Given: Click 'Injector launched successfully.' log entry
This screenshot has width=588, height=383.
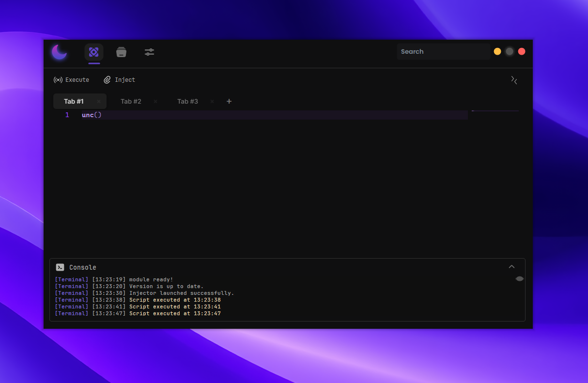Looking at the screenshot, I should [182, 293].
